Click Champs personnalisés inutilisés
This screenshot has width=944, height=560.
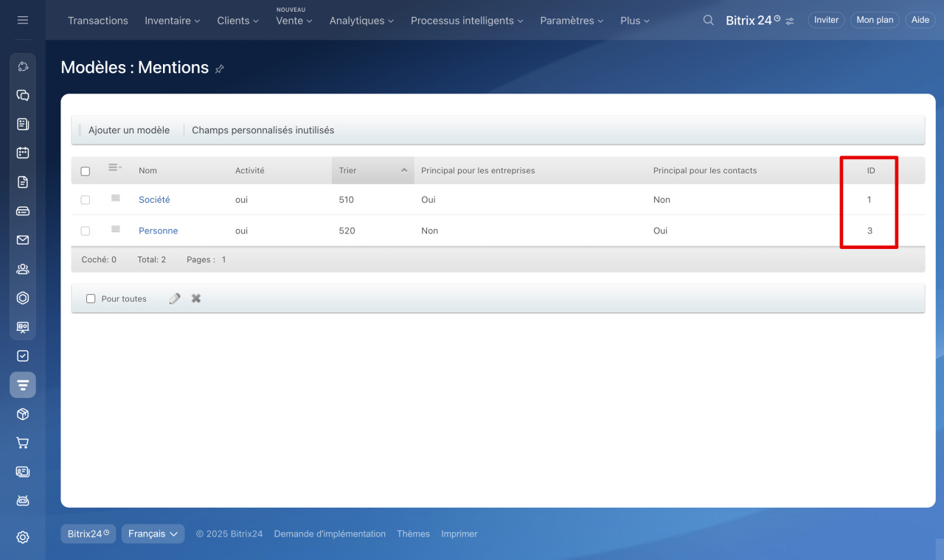263,130
